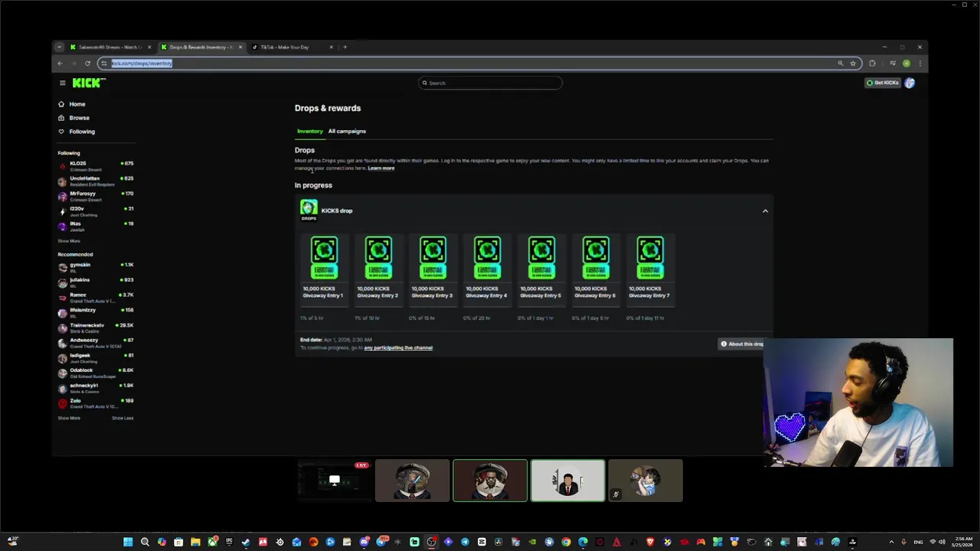
Task: Bookmark this page with the star icon
Action: point(852,64)
